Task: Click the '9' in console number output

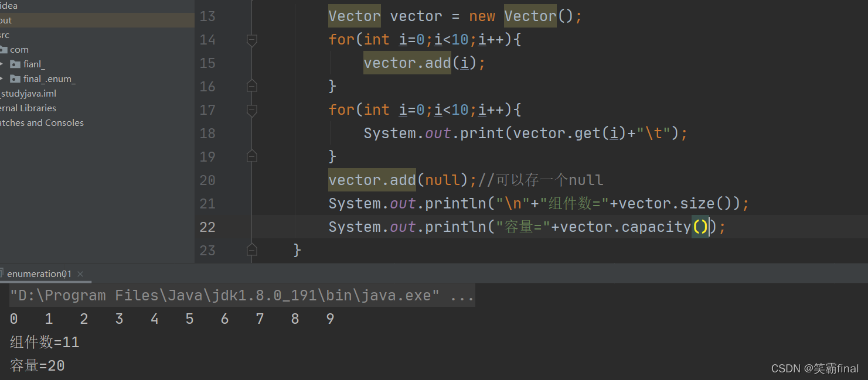Action: point(330,319)
